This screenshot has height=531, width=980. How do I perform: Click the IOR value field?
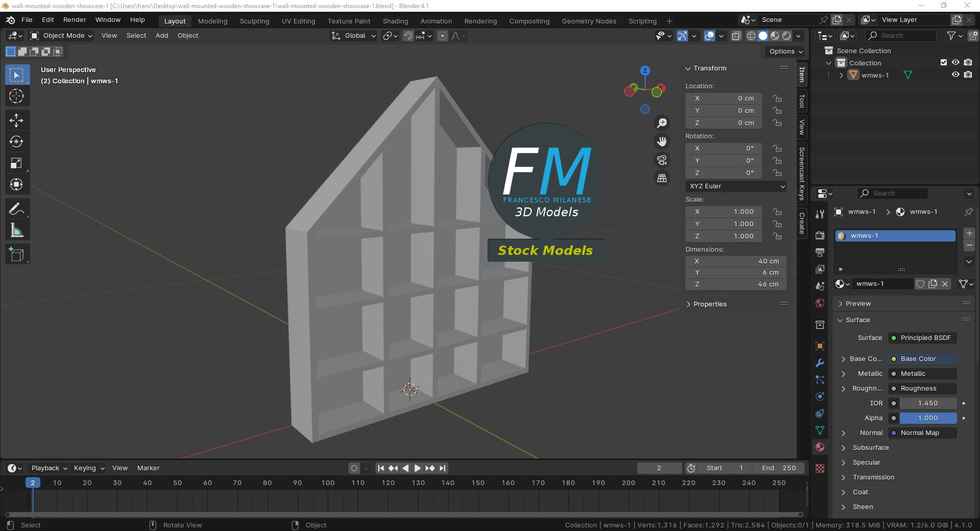click(928, 403)
